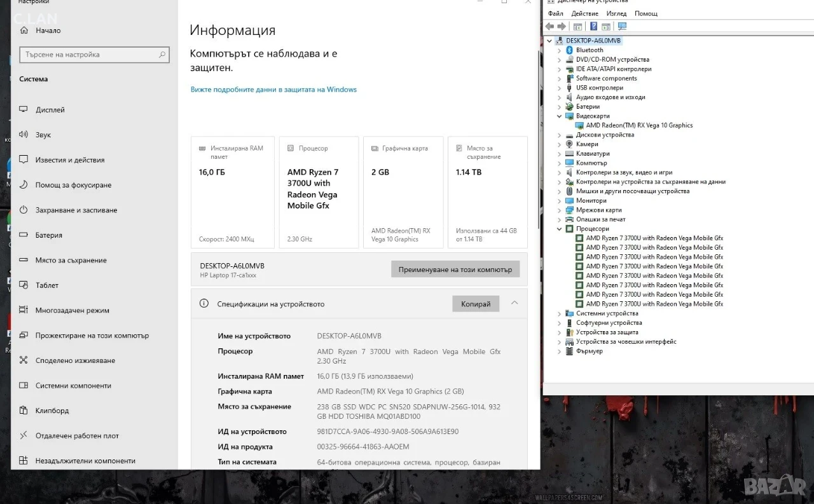
Task: Toggle the action pane toolbar icon
Action: click(x=606, y=27)
